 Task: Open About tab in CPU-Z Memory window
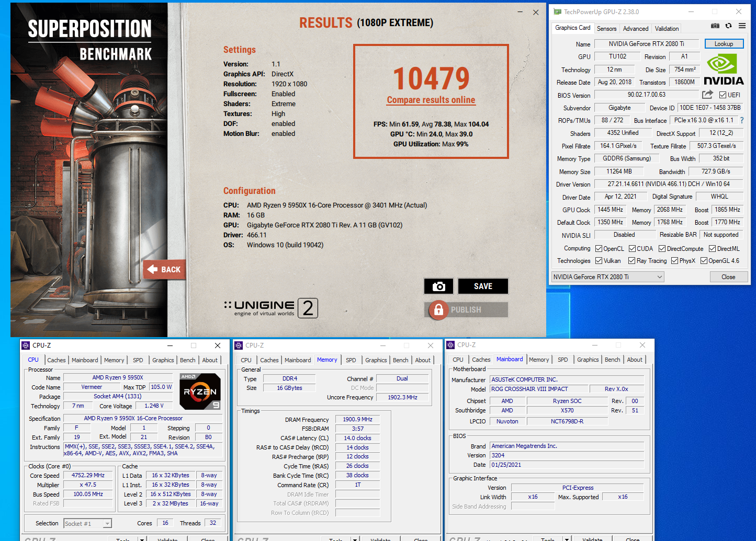423,360
